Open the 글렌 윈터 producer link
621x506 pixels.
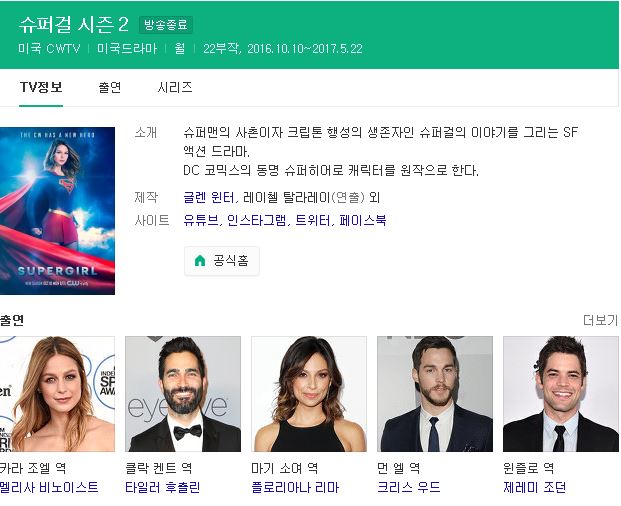pyautogui.click(x=209, y=197)
